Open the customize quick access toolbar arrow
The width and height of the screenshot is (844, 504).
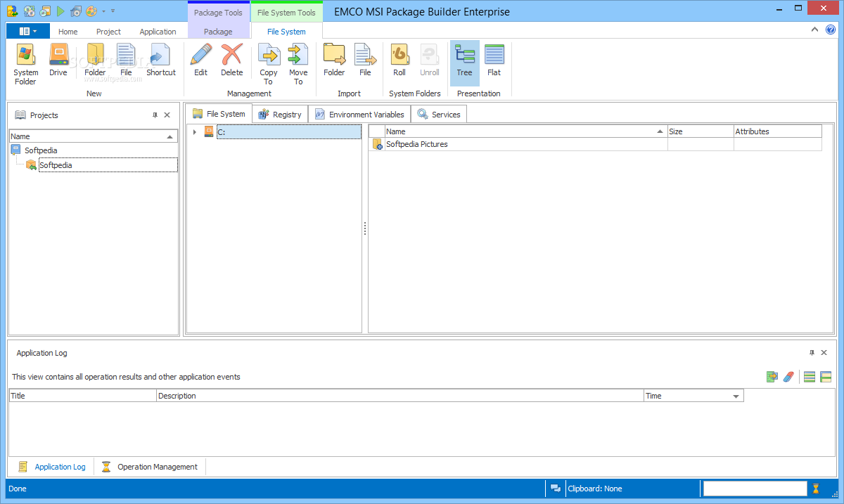(x=113, y=11)
